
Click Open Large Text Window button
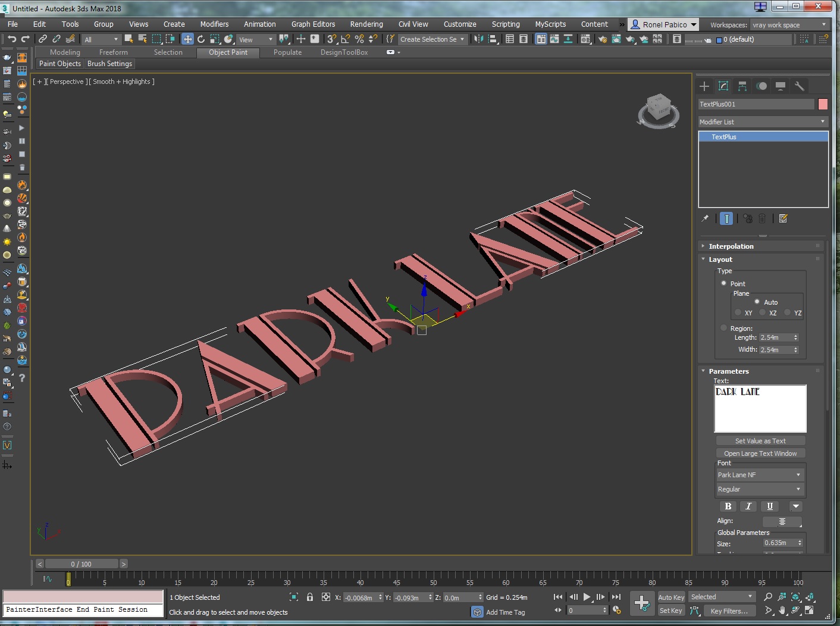[x=760, y=453]
